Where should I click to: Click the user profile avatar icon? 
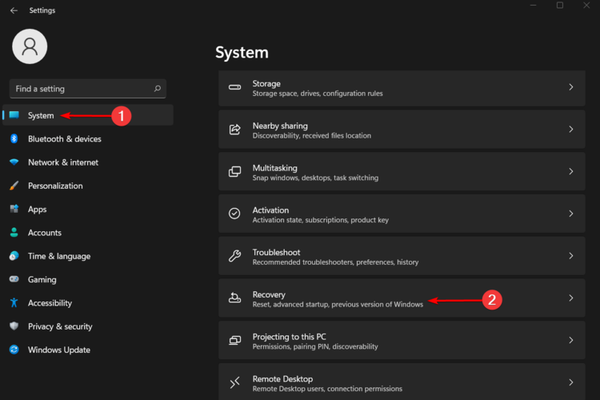31,47
